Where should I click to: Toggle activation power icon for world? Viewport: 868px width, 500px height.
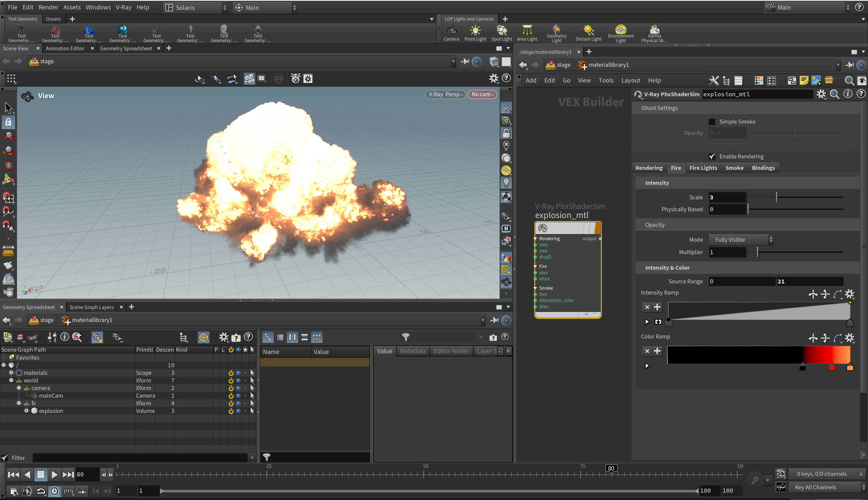231,380
